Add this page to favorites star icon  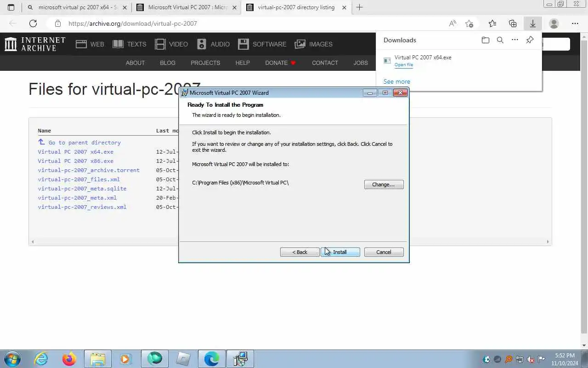click(469, 23)
